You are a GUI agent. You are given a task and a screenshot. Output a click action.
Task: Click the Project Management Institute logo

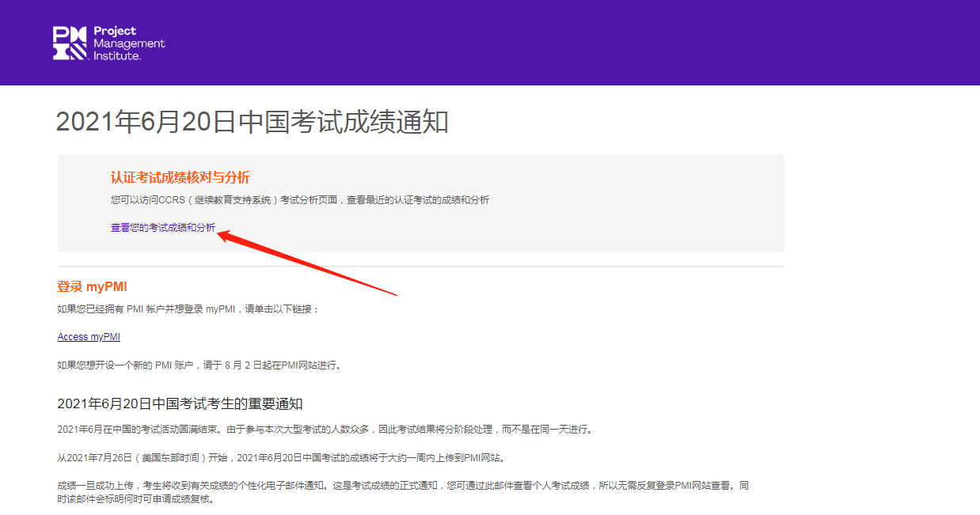[x=109, y=43]
